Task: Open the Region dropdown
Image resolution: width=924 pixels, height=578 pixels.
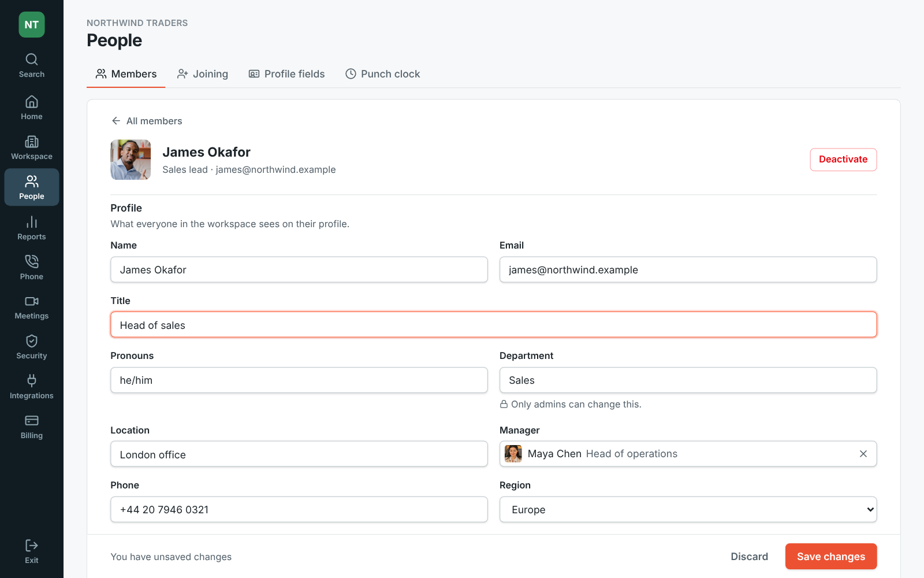Action: pos(688,510)
